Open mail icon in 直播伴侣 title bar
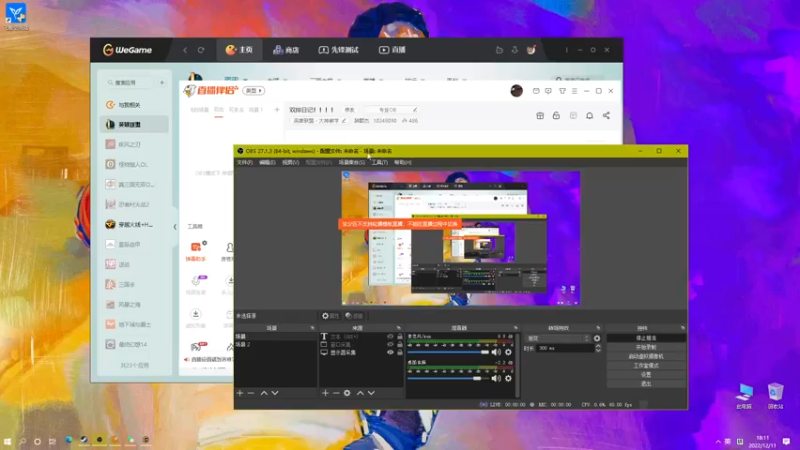 [x=536, y=91]
